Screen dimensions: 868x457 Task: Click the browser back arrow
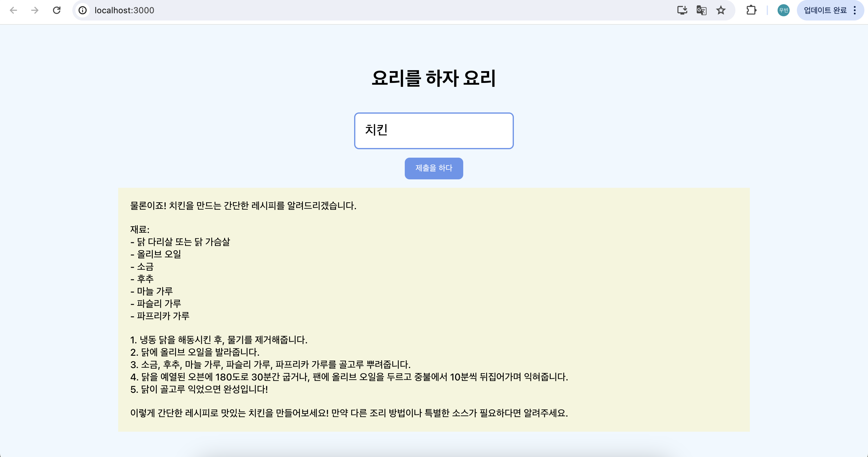click(14, 10)
